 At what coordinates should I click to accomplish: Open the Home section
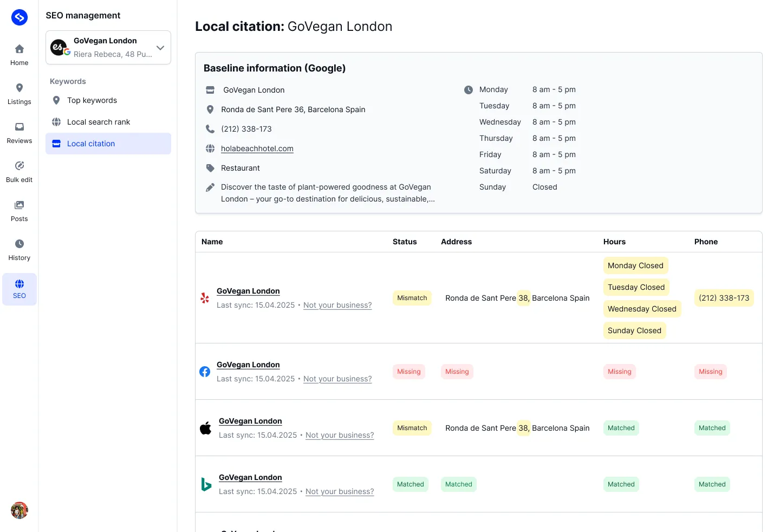click(x=19, y=54)
